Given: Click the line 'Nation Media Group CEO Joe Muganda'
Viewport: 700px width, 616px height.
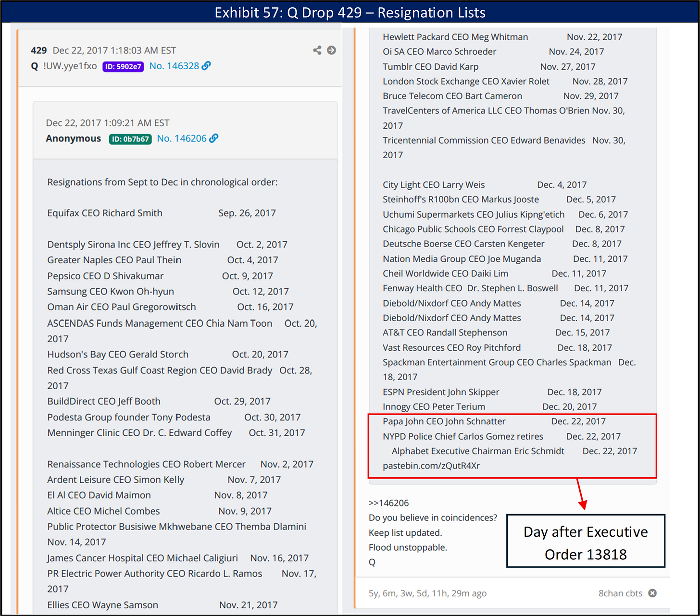Looking at the screenshot, I should click(462, 259).
